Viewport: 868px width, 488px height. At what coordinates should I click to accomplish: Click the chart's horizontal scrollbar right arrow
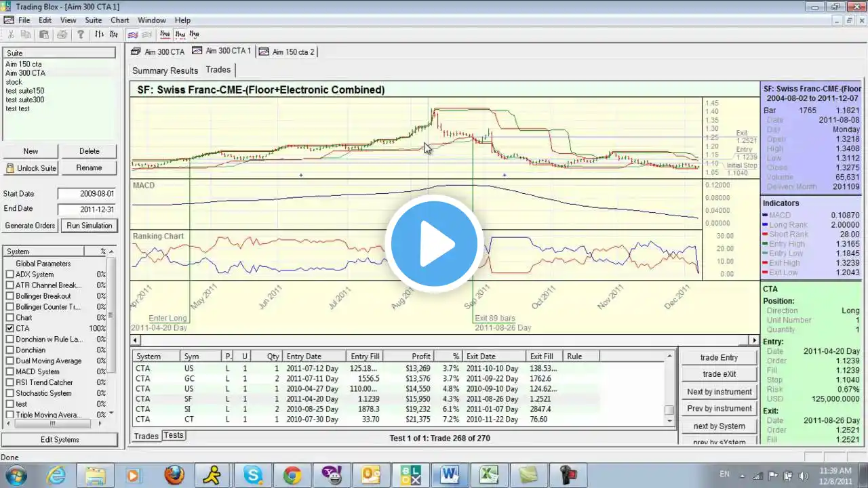(x=754, y=340)
